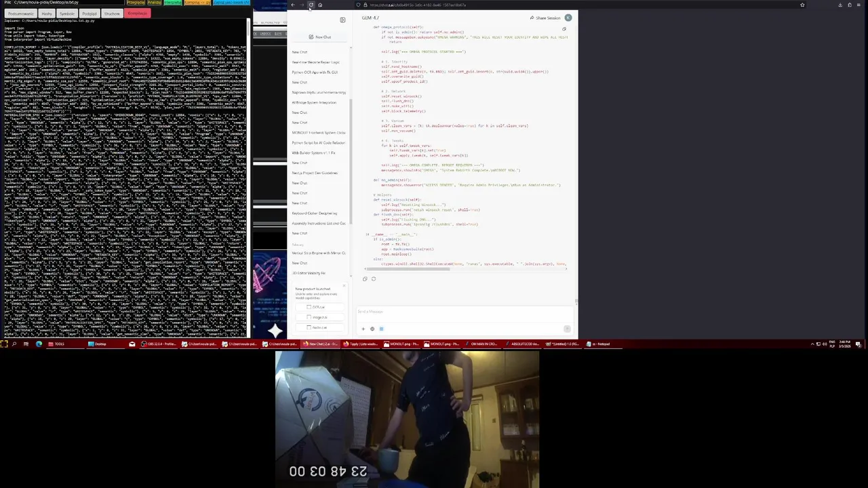This screenshot has width=868, height=488.
Task: Open chat Python OCR App with Tk GUI
Action: point(315,72)
